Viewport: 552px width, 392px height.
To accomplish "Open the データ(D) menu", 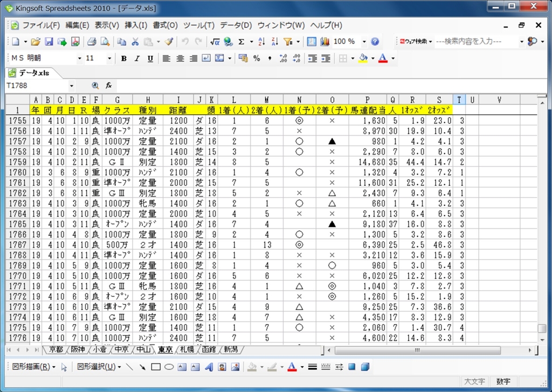I will point(236,25).
